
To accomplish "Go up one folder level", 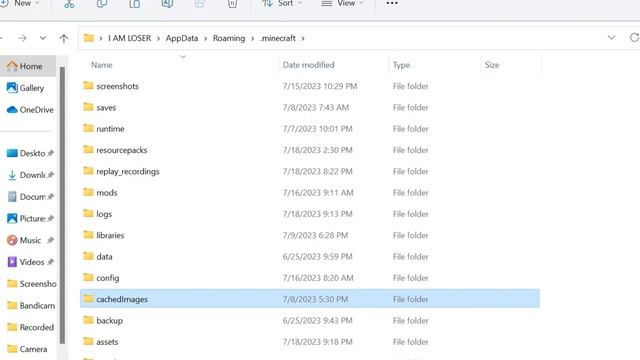I will point(64,38).
